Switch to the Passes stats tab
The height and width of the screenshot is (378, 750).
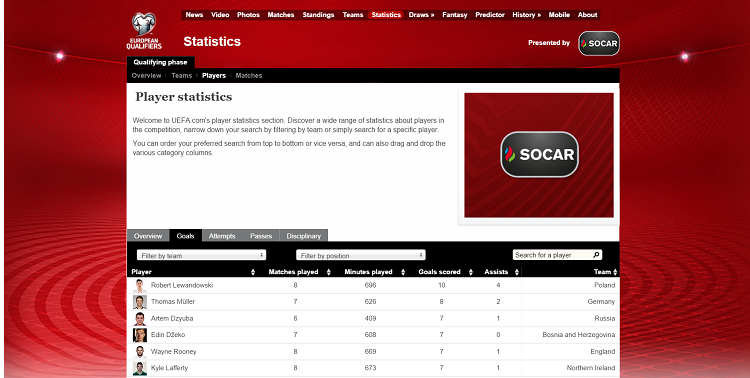[261, 236]
